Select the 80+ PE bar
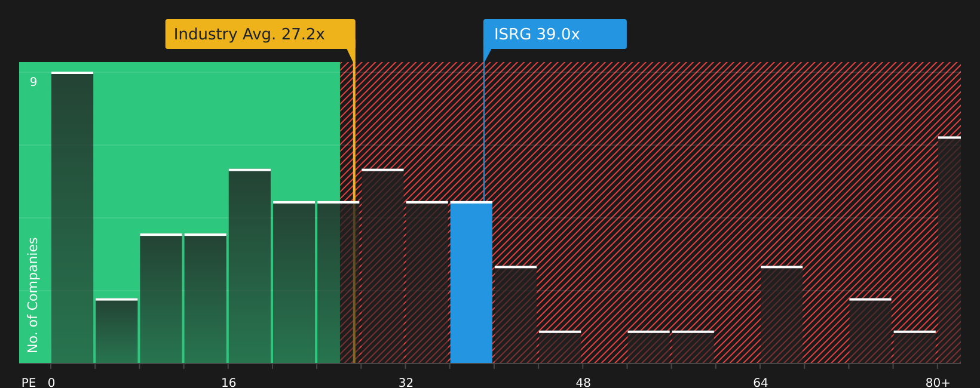Viewport: 980px width, 388px height. coord(950,250)
